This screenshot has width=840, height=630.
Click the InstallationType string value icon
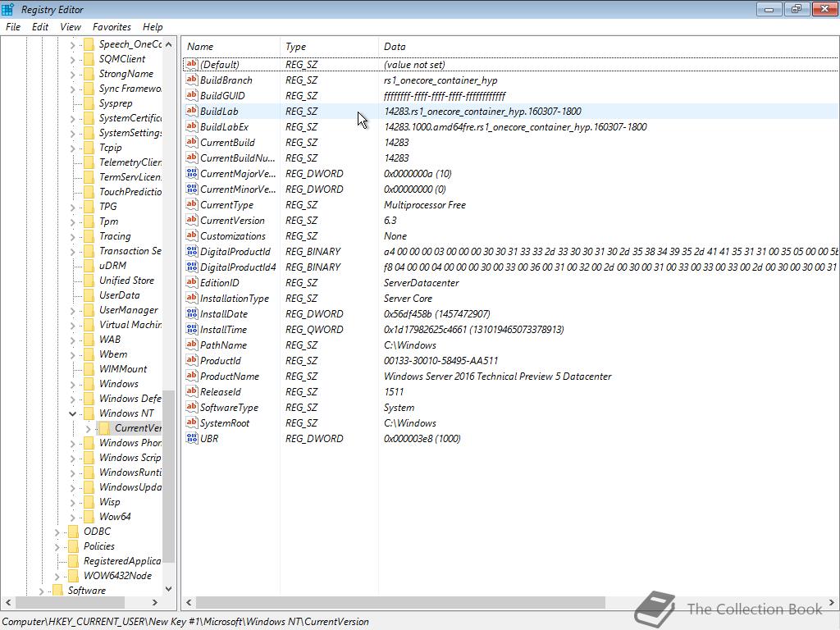pyautogui.click(x=191, y=297)
